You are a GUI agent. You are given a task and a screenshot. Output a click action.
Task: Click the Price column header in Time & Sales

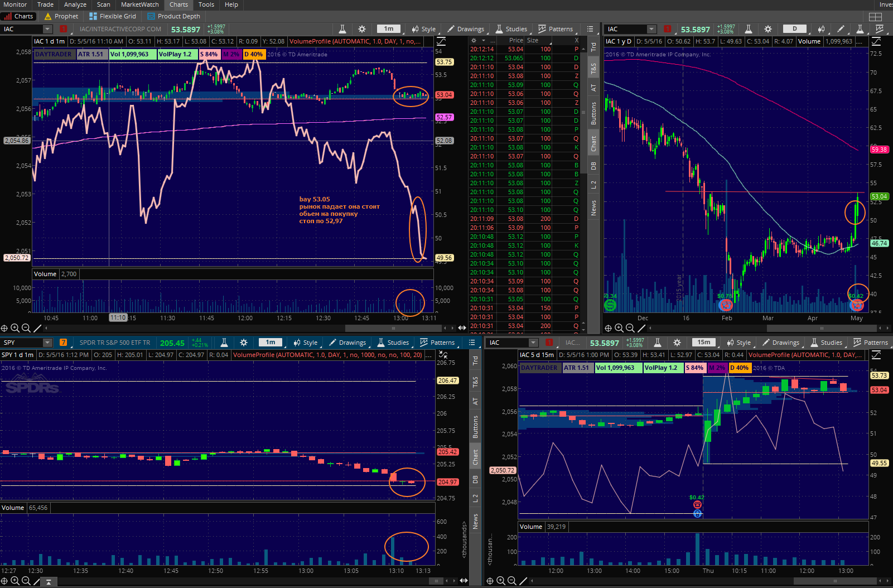point(516,41)
